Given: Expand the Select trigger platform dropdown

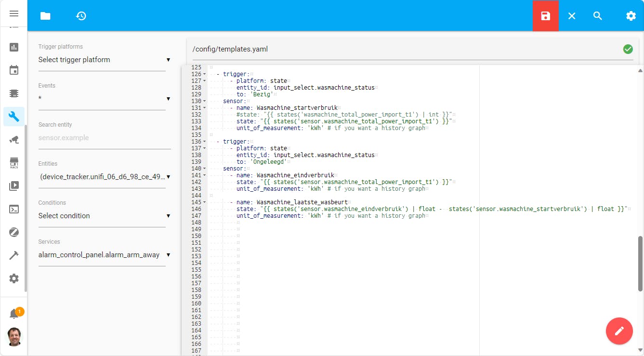Looking at the screenshot, I should coord(104,60).
